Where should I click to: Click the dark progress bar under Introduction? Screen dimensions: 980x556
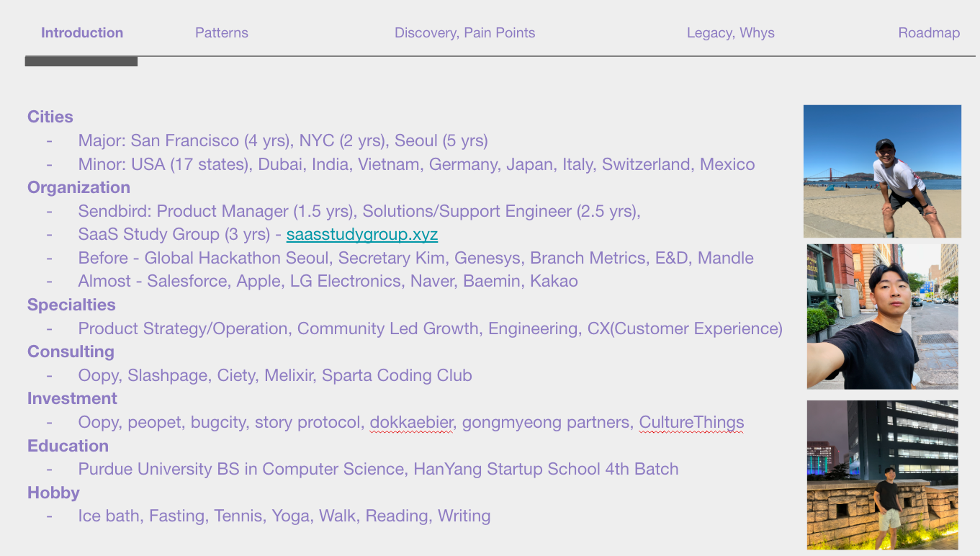point(81,61)
